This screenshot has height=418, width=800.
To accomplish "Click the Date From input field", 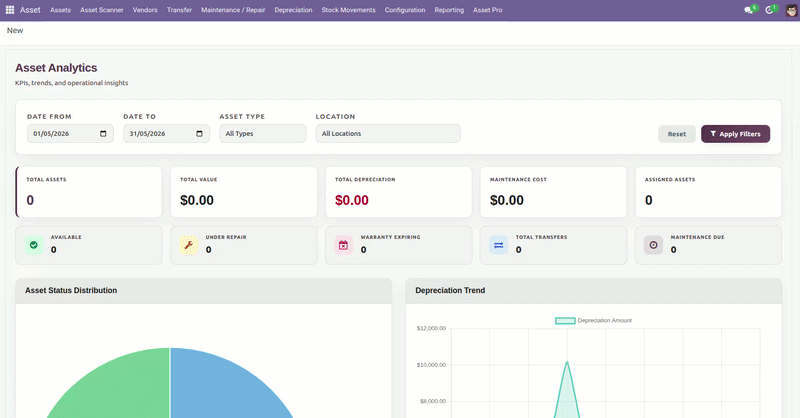I will (70, 134).
